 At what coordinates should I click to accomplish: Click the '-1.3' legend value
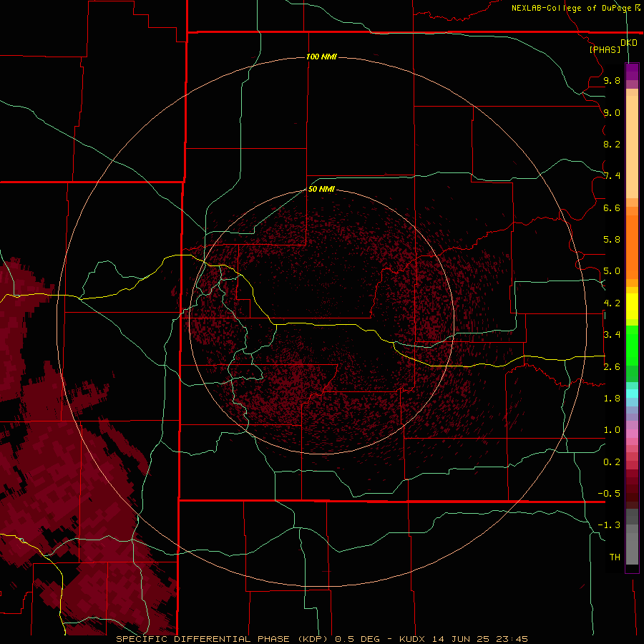(x=609, y=525)
